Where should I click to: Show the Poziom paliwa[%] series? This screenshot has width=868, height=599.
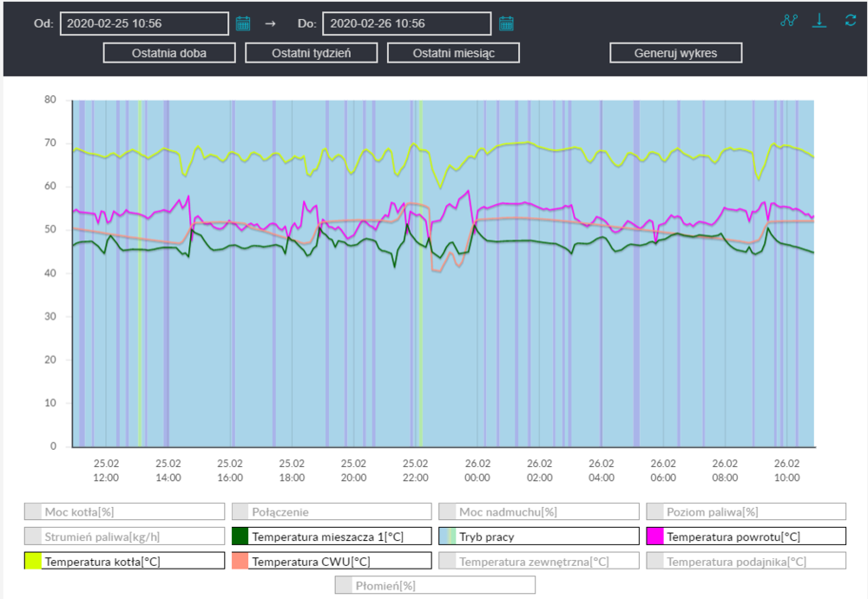[x=744, y=511]
